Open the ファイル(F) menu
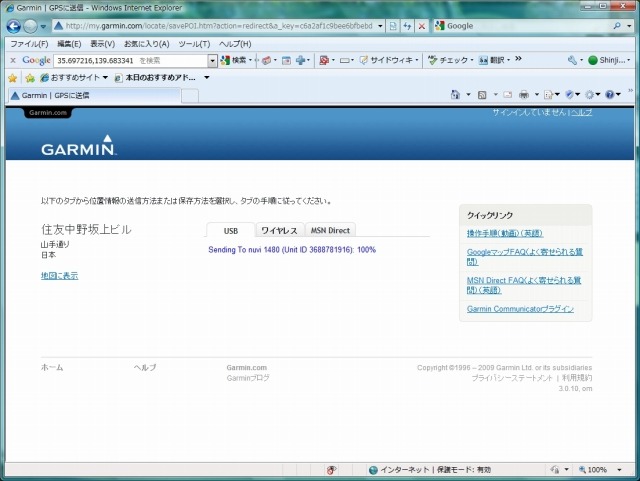The image size is (640, 481). pyautogui.click(x=29, y=44)
